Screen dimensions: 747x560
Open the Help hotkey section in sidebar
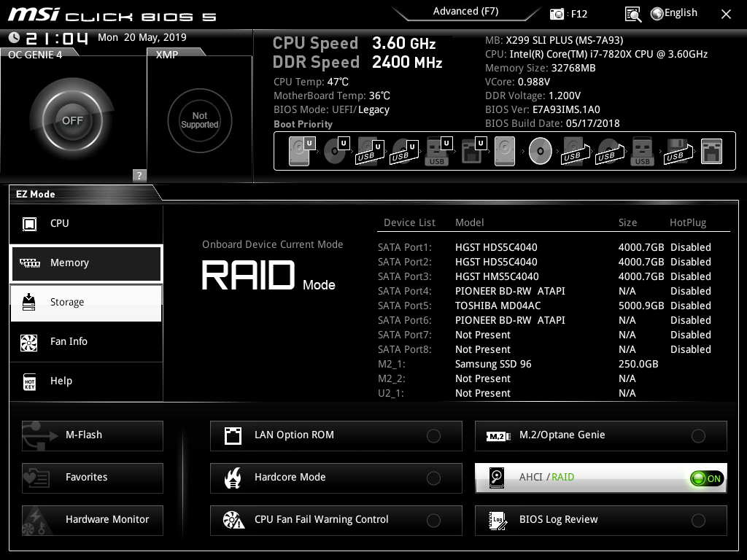(x=86, y=381)
